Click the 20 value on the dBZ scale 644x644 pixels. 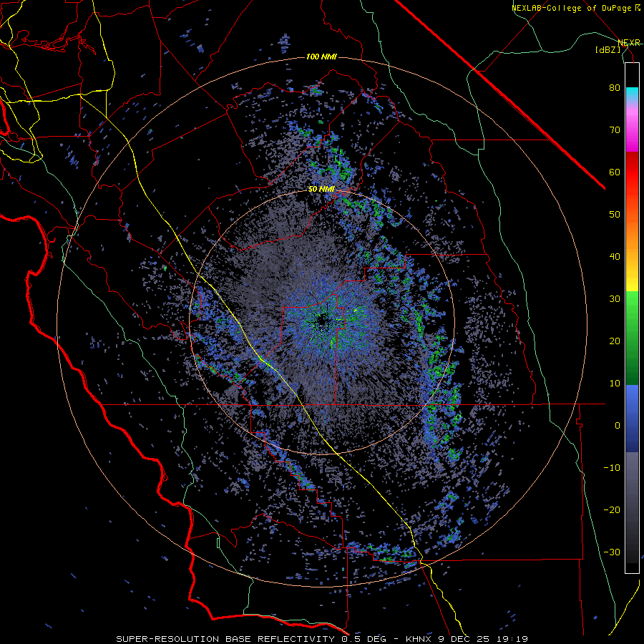point(615,341)
